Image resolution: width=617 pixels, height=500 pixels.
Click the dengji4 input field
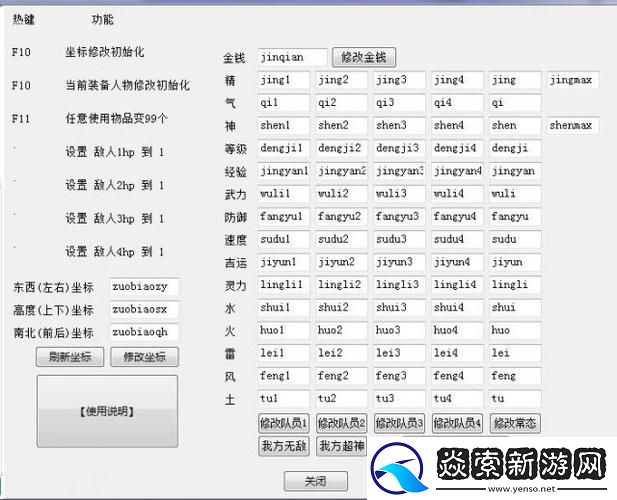coord(457,148)
